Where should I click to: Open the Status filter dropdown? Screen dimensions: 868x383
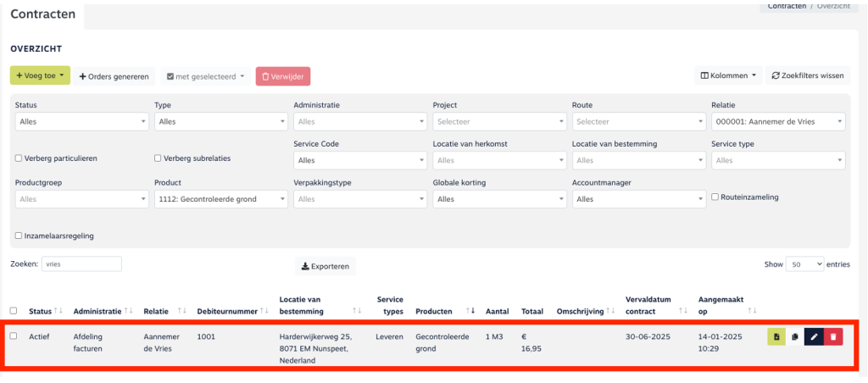click(81, 122)
